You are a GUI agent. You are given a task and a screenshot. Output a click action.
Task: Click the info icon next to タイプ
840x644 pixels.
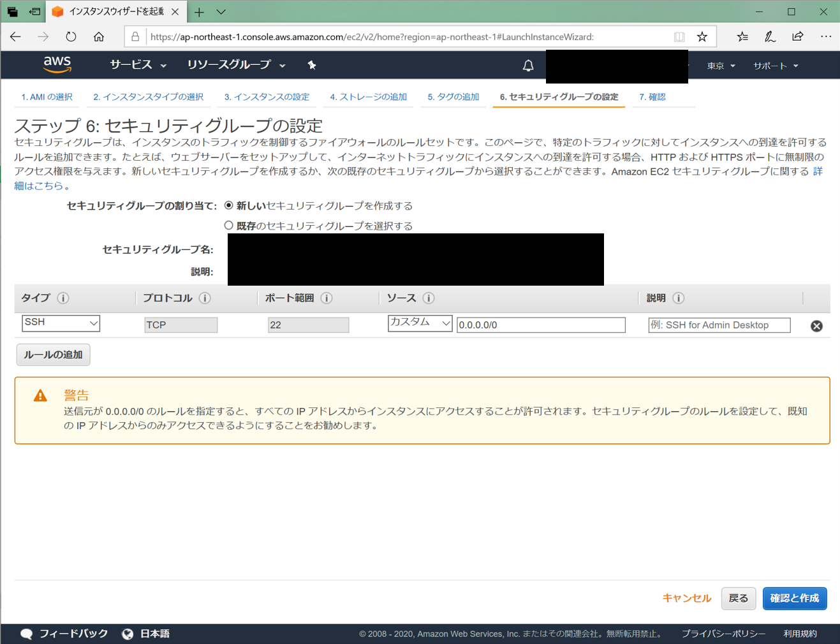coord(63,298)
